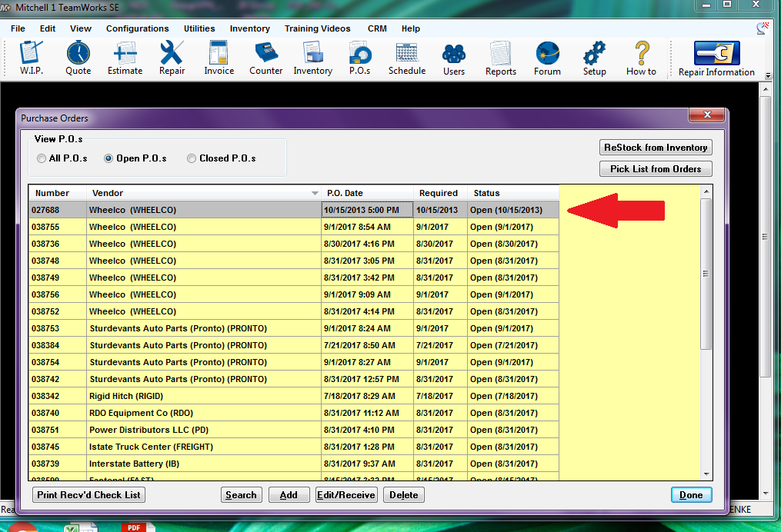Click the Delete button
The width and height of the screenshot is (781, 532).
403,494
